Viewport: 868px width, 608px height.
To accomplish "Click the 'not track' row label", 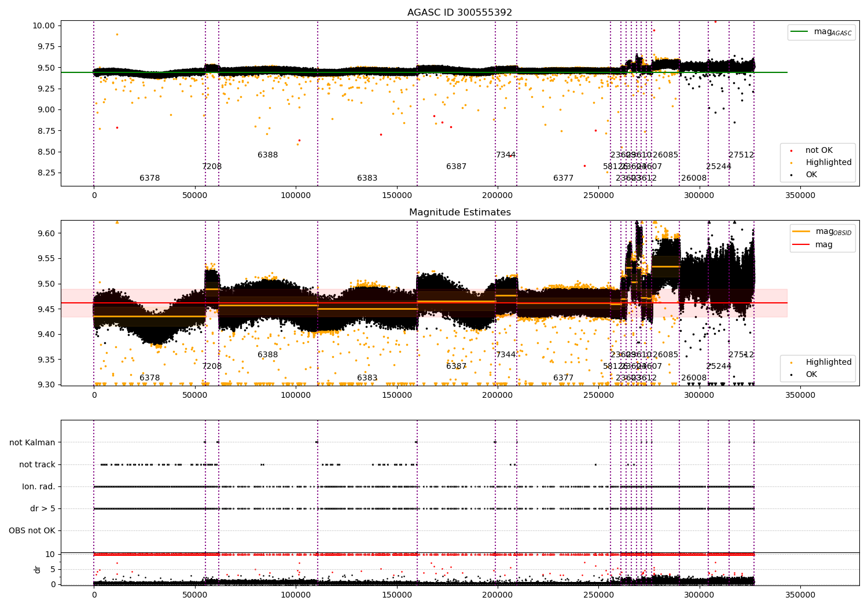I will pyautogui.click(x=37, y=464).
